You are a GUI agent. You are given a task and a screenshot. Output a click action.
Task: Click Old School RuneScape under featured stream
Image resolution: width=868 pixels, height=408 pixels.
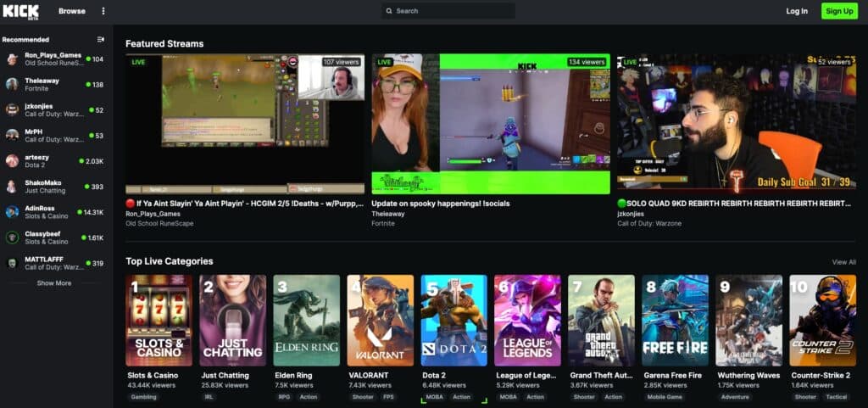pyautogui.click(x=159, y=224)
